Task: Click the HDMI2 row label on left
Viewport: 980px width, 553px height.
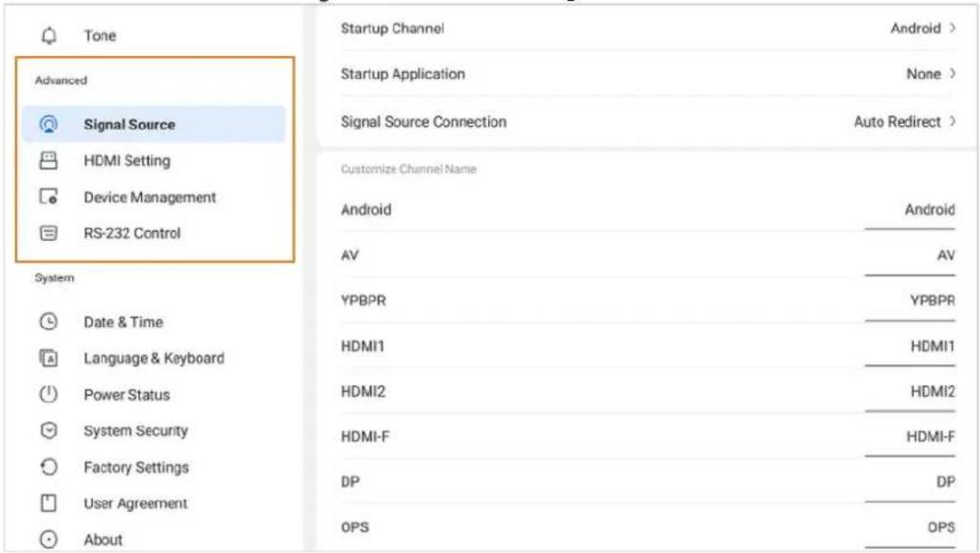Action: pyautogui.click(x=363, y=391)
